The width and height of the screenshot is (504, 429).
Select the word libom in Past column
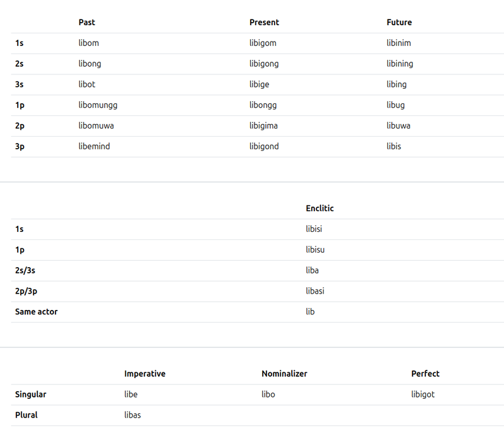click(x=89, y=43)
